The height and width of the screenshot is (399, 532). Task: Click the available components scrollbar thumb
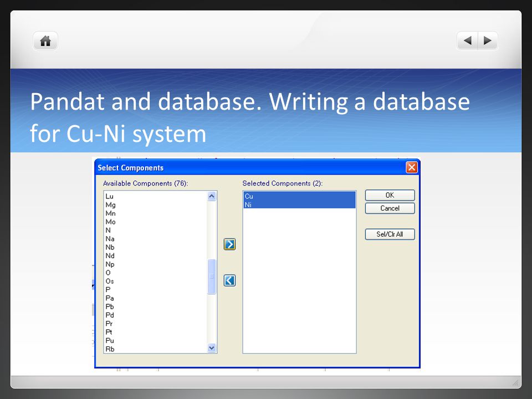[211, 276]
